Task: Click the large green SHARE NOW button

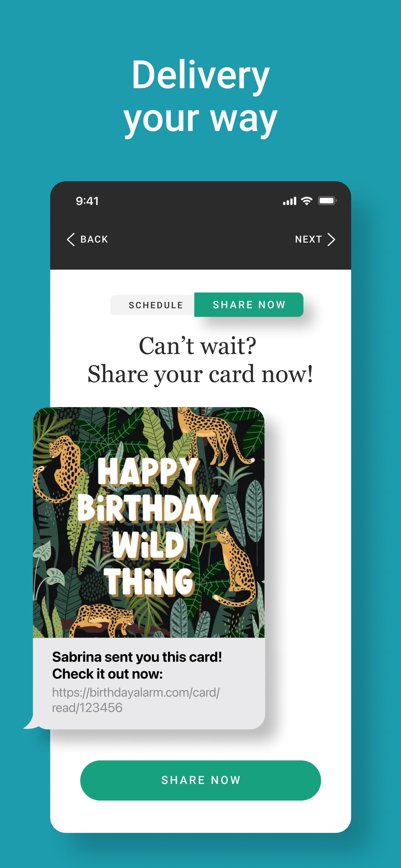Action: point(200,781)
